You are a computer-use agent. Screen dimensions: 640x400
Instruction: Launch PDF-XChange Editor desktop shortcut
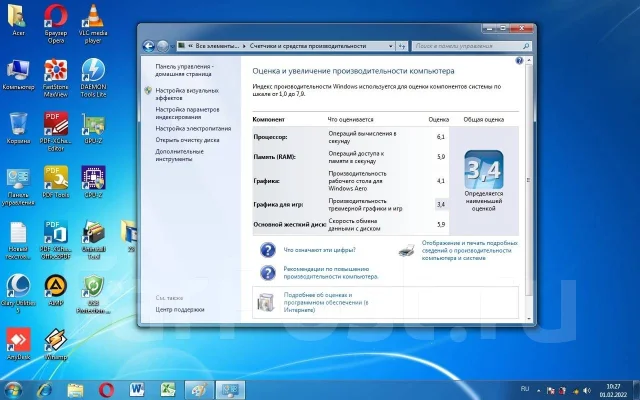tap(56, 131)
